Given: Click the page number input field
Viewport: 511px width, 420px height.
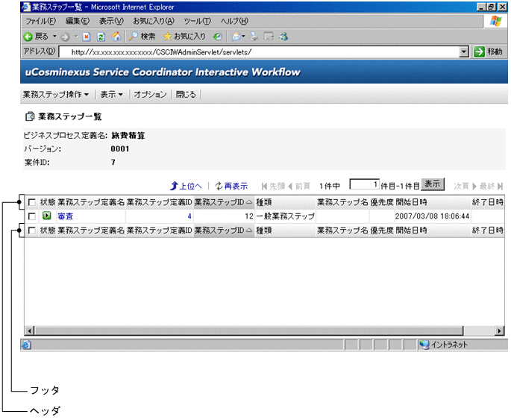Looking at the screenshot, I should (x=364, y=184).
